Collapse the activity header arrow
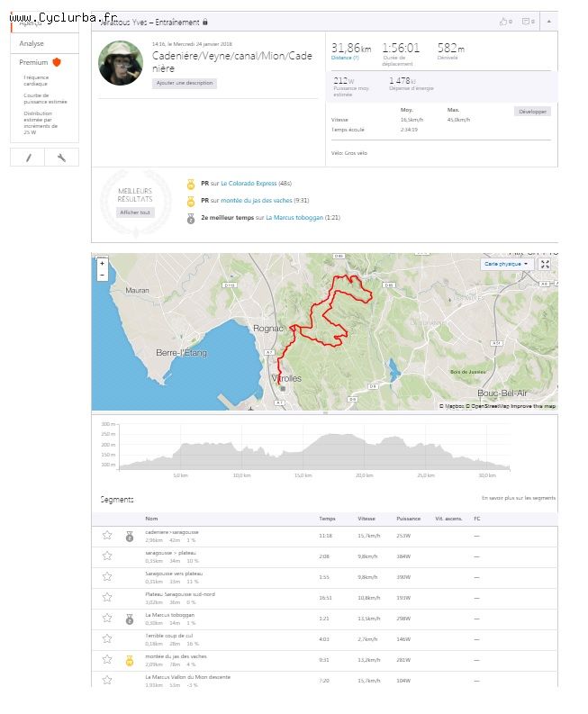Image resolution: width=588 pixels, height=714 pixels. [x=549, y=22]
